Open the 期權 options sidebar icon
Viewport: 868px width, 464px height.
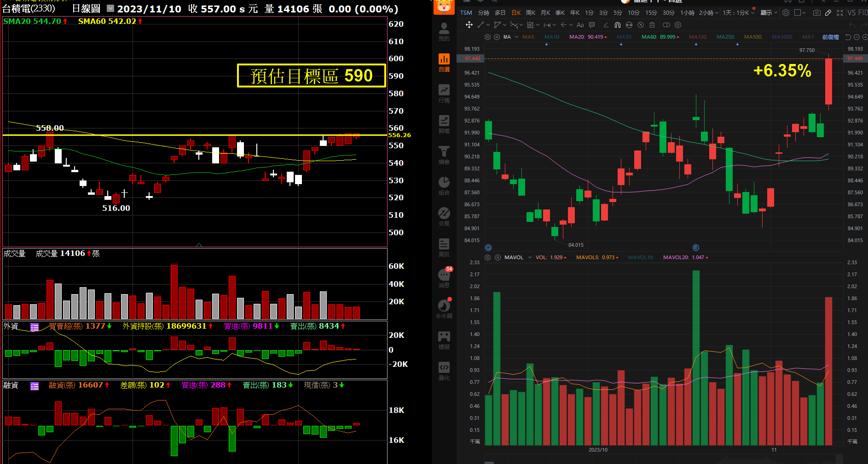pos(444,124)
